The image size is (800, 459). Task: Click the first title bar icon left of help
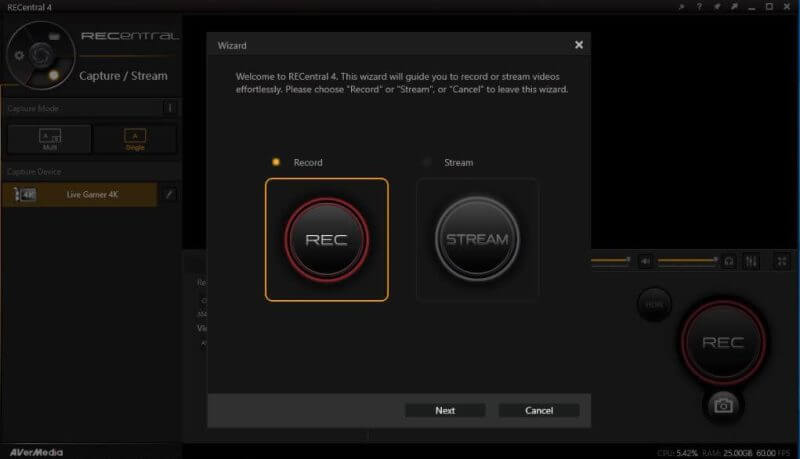coord(681,7)
